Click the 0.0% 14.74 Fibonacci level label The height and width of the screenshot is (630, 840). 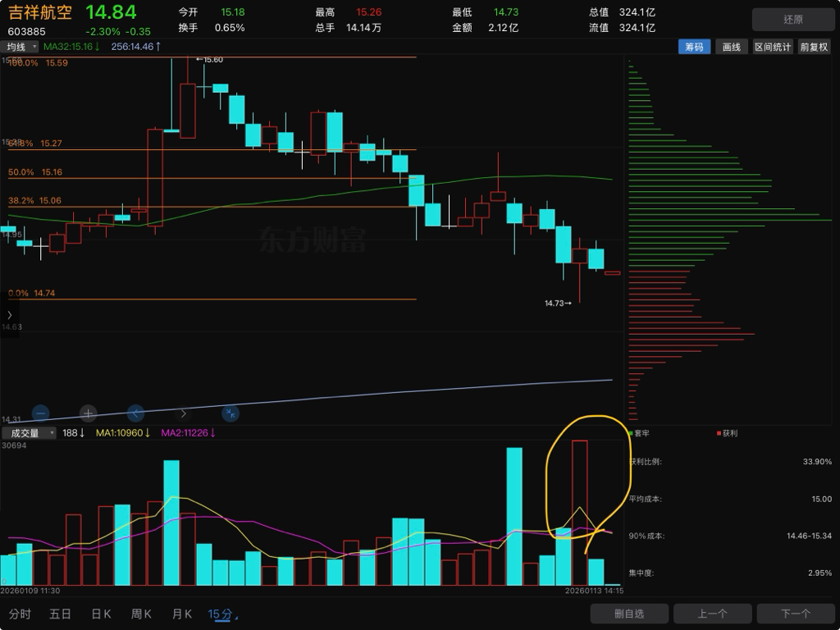[x=32, y=293]
